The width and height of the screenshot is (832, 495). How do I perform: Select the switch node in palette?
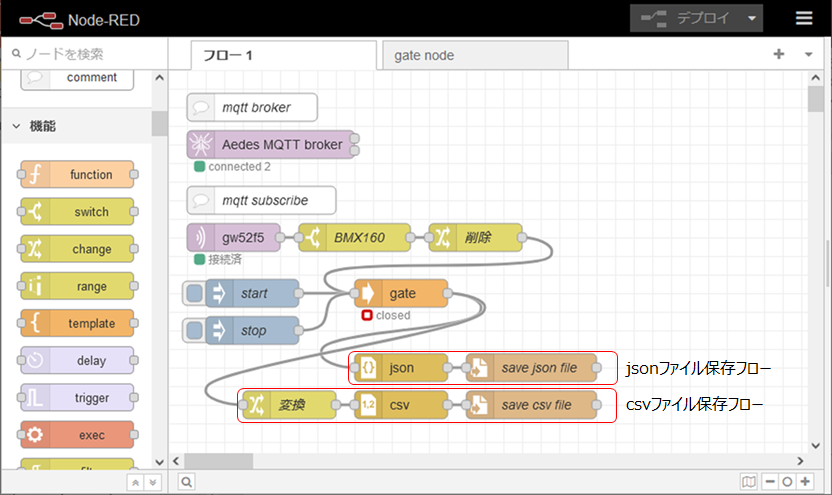coord(77,212)
